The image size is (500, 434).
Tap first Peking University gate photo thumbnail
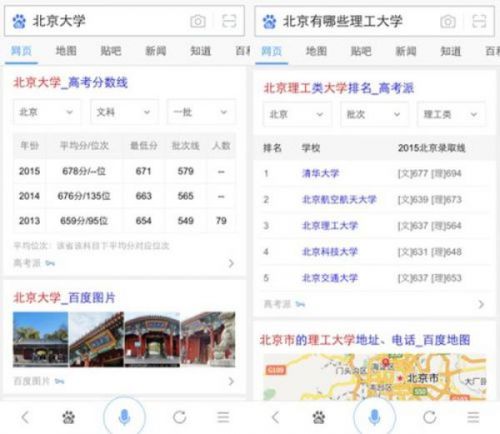(40, 339)
